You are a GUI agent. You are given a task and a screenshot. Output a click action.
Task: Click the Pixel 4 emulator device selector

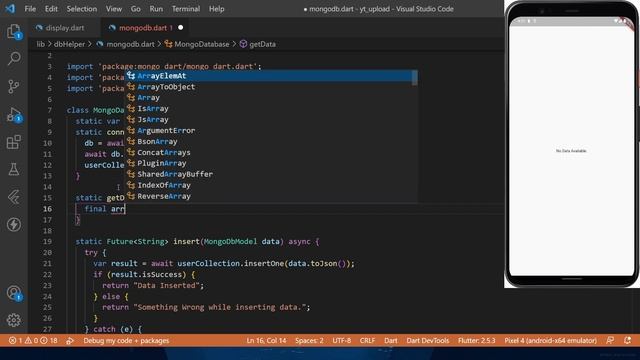coord(550,340)
